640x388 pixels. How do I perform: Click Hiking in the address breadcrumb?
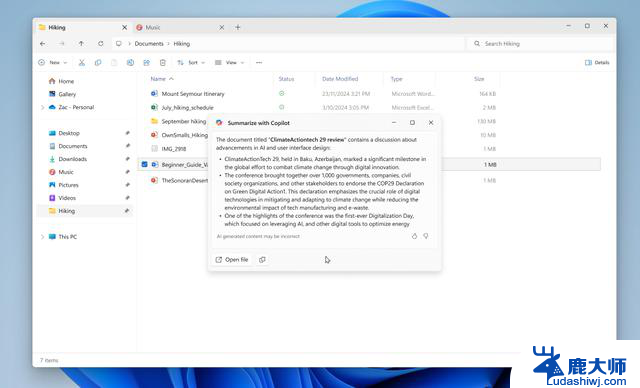click(x=182, y=44)
